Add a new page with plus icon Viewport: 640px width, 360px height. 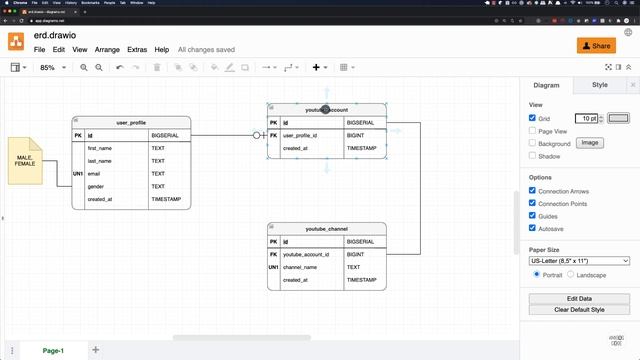pos(96,350)
